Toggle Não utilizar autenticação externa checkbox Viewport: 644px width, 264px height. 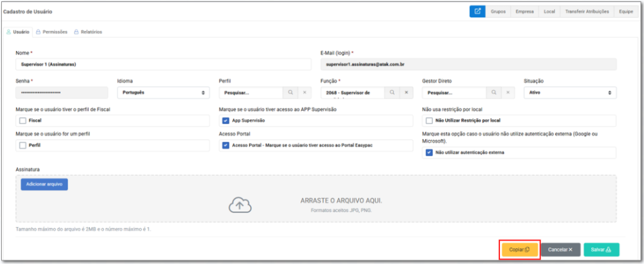(x=429, y=152)
